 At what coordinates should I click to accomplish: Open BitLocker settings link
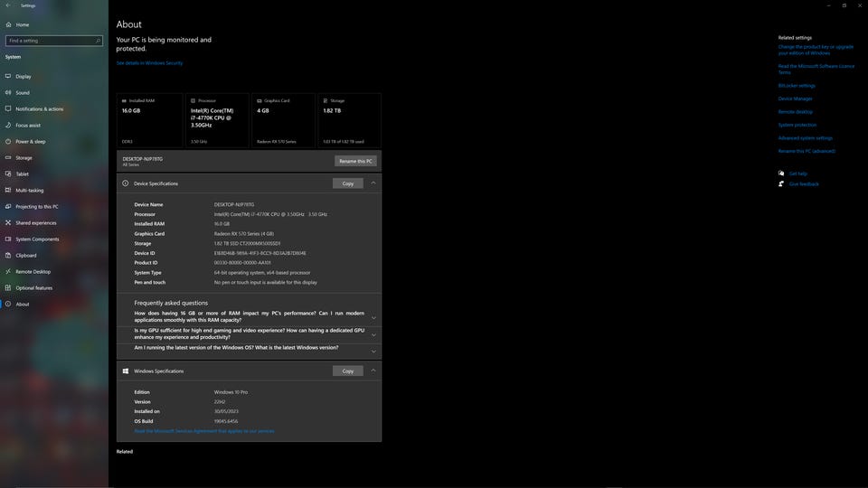point(797,86)
